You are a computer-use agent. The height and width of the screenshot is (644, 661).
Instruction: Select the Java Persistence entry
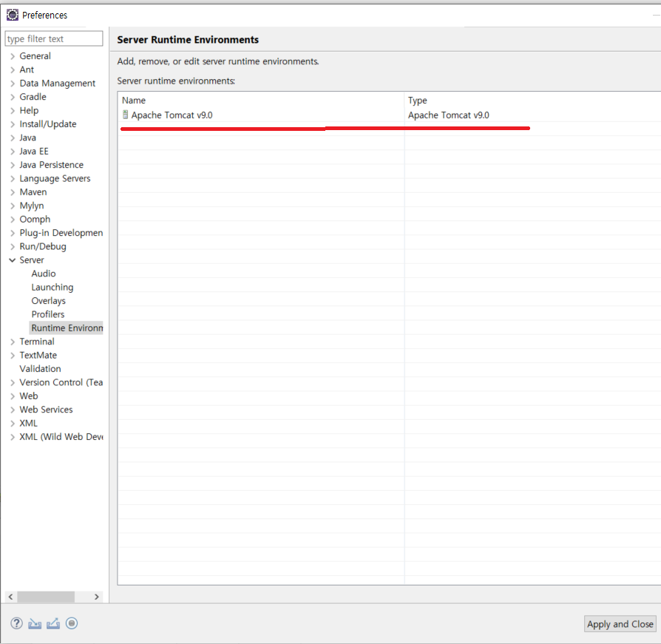52,165
